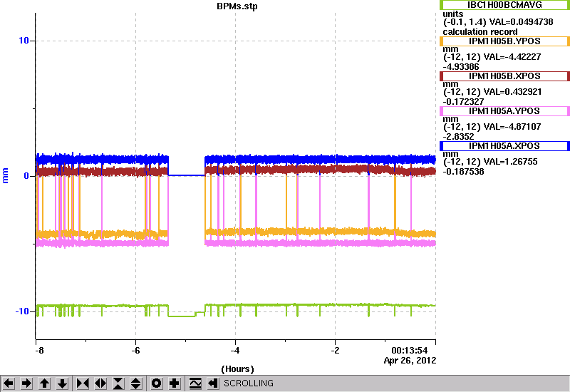Select the IPM1H05B.XPOS brown legend entry
The width and height of the screenshot is (570, 392).
[x=504, y=76]
